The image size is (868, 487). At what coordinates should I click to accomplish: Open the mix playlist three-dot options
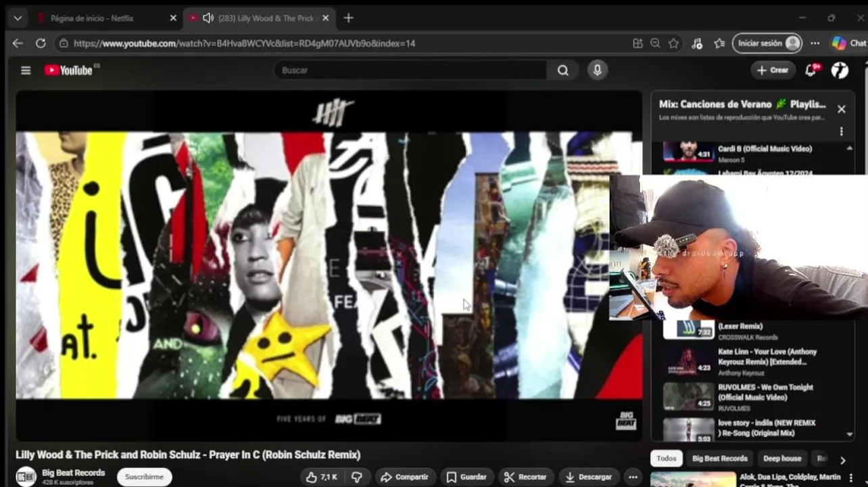pyautogui.click(x=841, y=131)
